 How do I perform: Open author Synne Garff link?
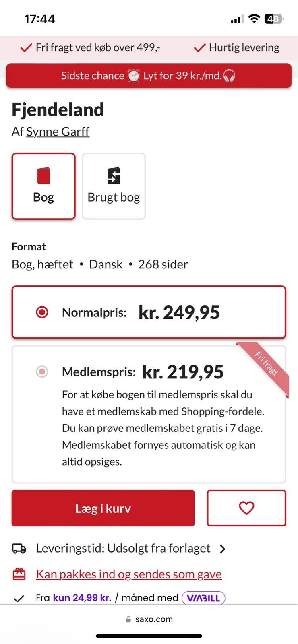tap(58, 132)
